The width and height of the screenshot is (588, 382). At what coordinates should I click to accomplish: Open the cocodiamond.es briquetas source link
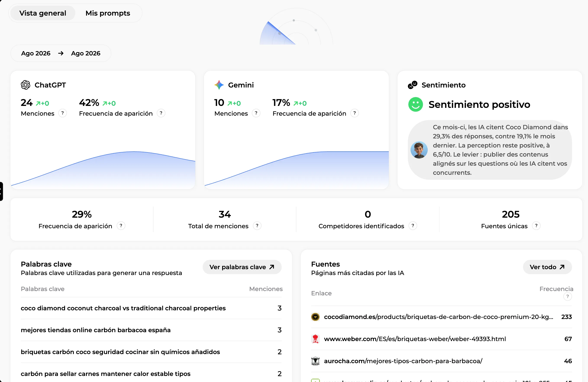[439, 317]
